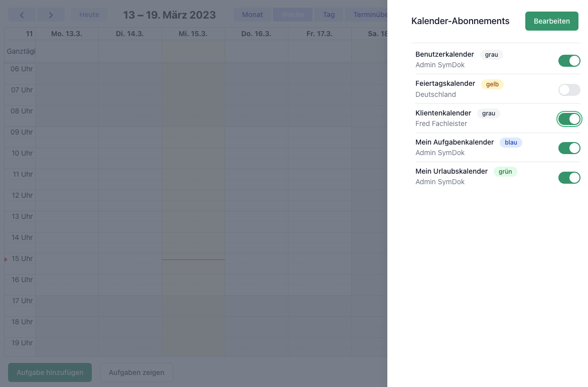Jump to today with Heute button
The image size is (588, 387).
89,15
